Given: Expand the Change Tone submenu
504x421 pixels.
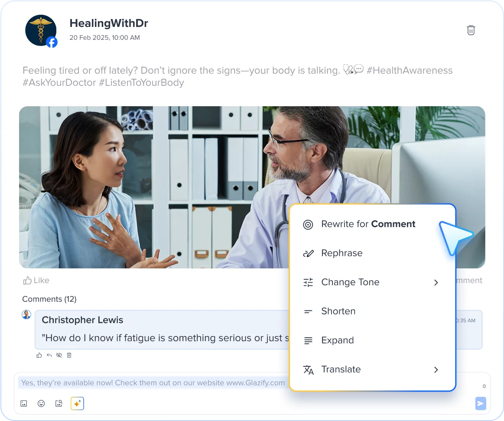Looking at the screenshot, I should tap(436, 282).
